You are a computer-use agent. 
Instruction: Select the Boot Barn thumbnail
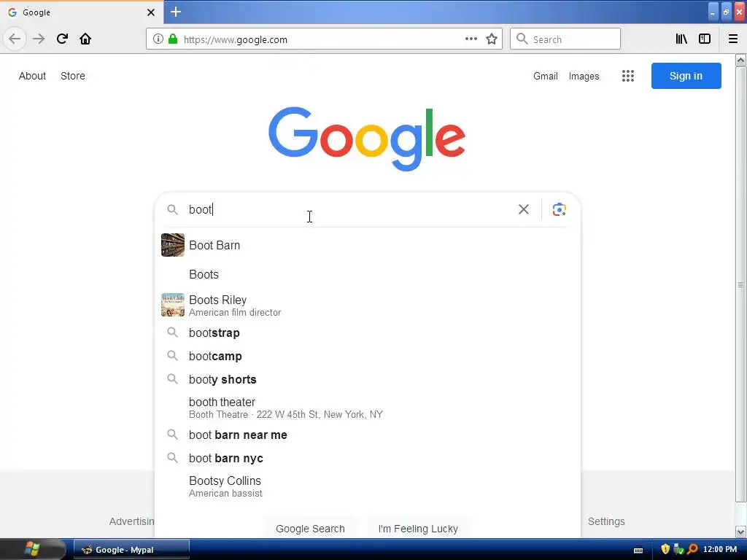[173, 245]
